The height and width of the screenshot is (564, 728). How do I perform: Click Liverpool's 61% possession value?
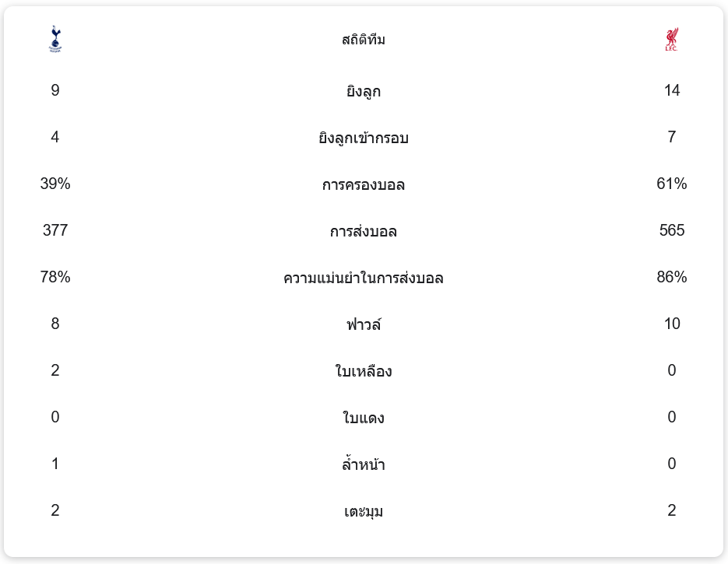coord(672,184)
